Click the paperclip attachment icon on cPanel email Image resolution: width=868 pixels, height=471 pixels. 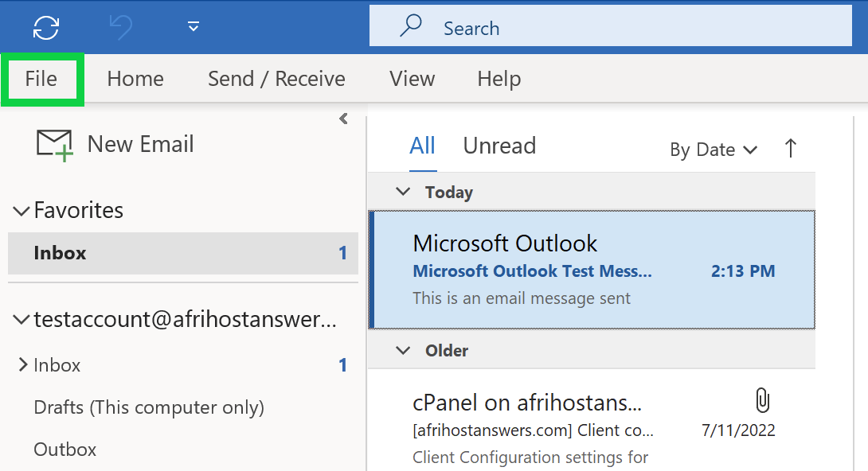[762, 400]
